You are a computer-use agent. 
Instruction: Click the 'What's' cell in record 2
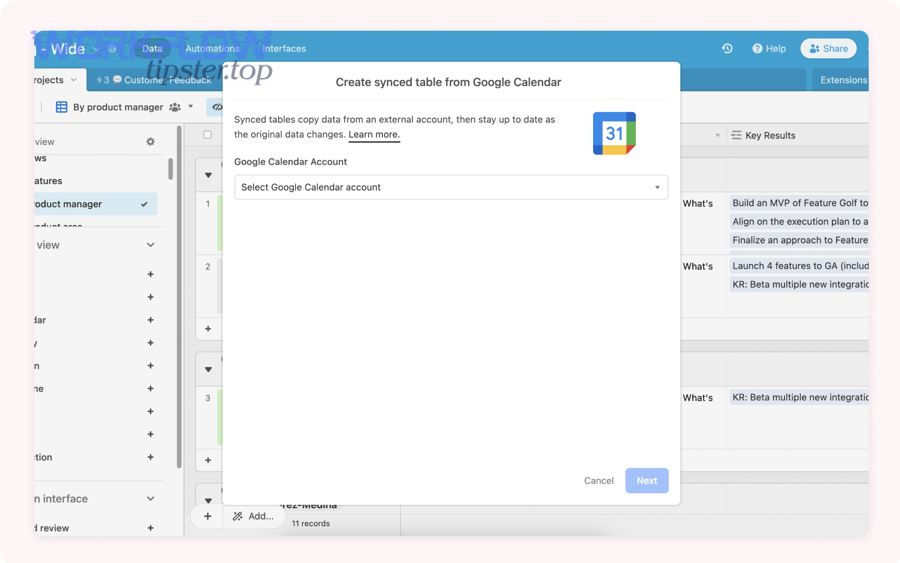pos(698,266)
